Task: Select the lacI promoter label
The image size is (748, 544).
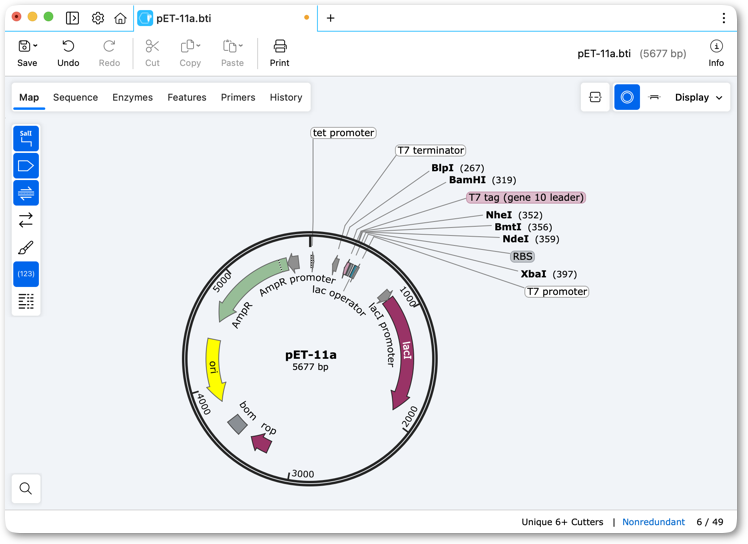Action: [383, 335]
